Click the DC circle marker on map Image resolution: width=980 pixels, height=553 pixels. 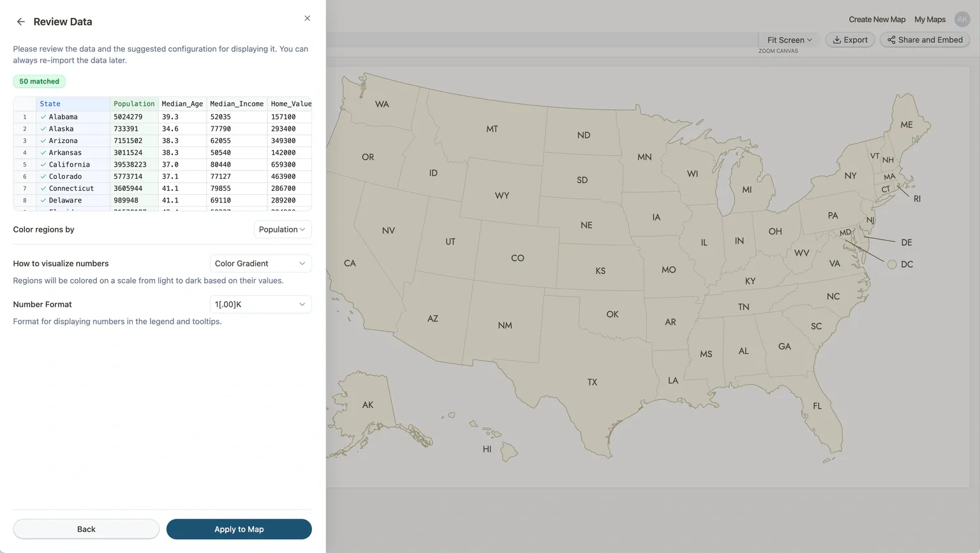(892, 264)
